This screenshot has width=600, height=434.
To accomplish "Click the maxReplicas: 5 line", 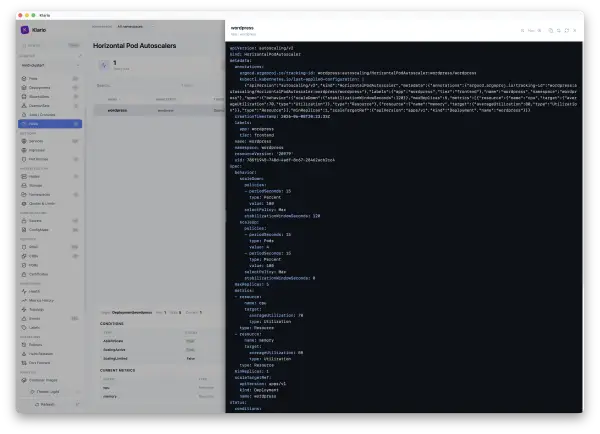I will tap(252, 284).
